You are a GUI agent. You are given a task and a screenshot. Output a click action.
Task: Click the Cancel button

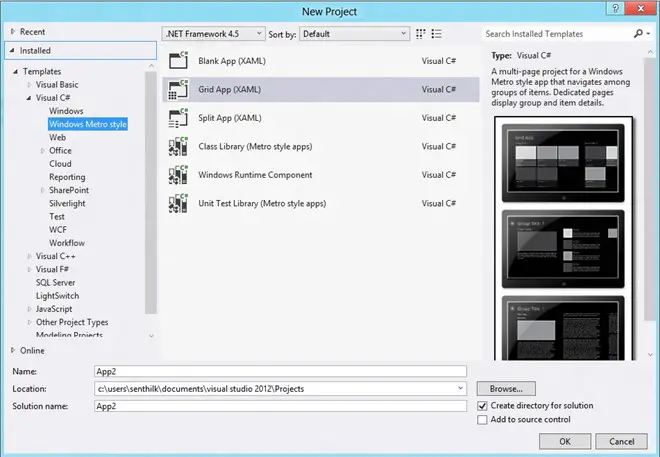[621, 441]
